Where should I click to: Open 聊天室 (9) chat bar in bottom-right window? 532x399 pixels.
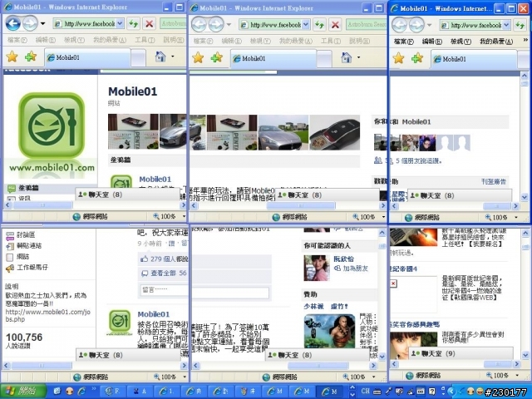pyautogui.click(x=461, y=354)
